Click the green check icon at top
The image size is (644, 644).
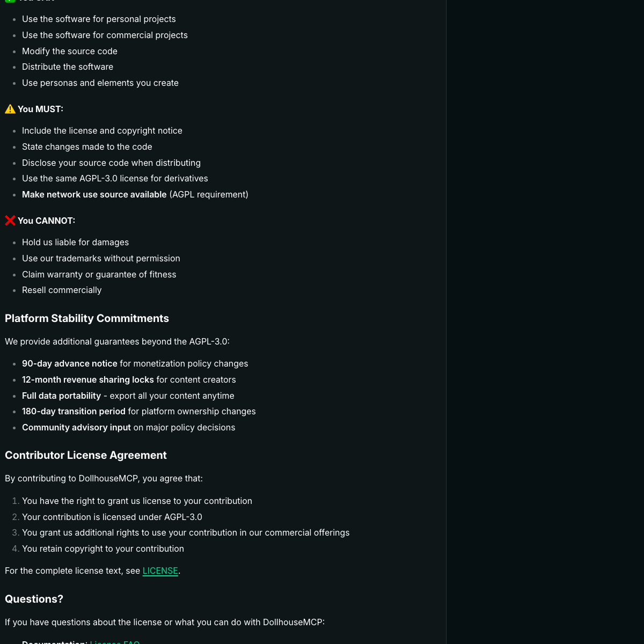10,1
